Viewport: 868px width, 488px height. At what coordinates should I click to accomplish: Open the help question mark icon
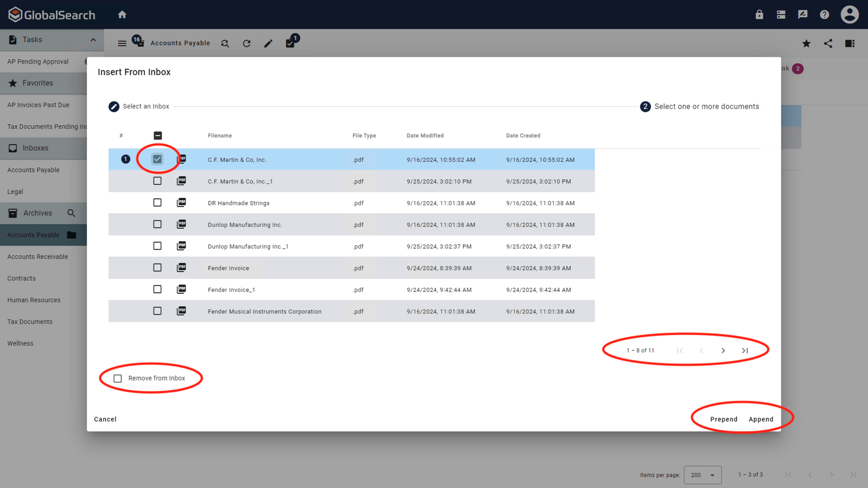(824, 14)
